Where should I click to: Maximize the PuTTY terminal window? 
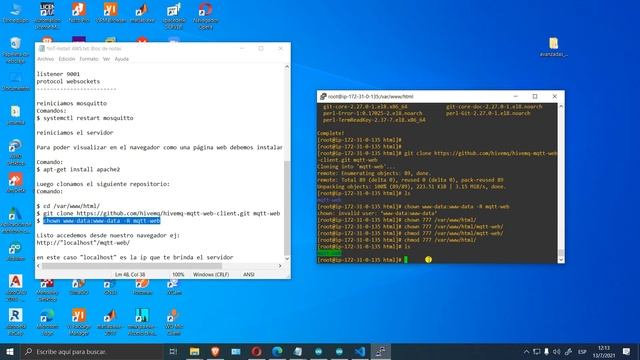pos(535,96)
